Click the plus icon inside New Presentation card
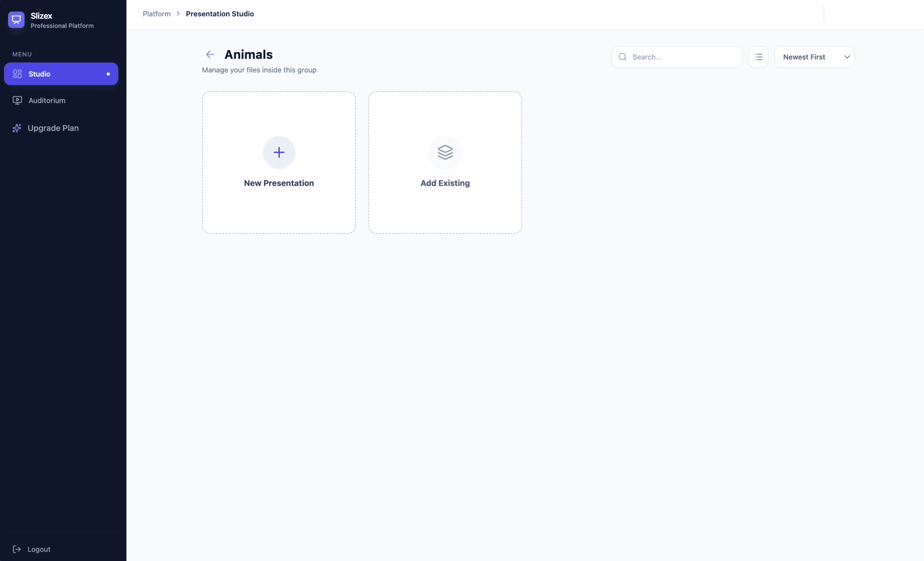Image resolution: width=924 pixels, height=561 pixels. 279,152
